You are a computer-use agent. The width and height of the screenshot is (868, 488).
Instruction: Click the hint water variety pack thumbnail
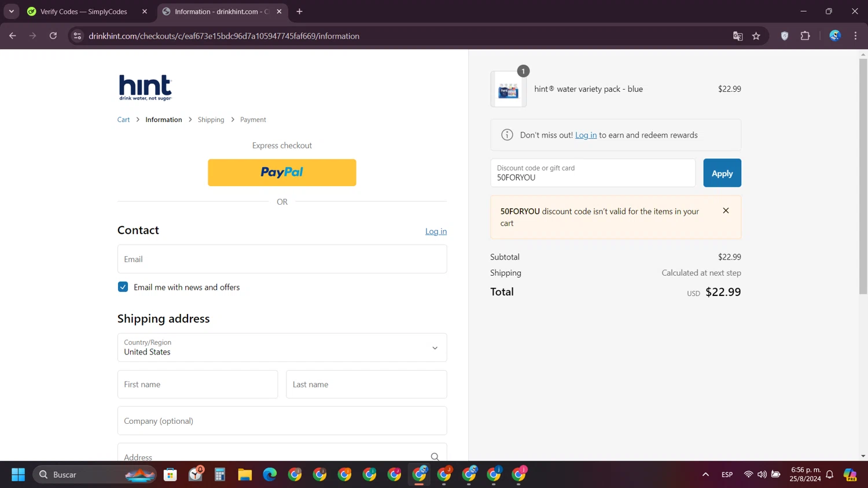tap(508, 89)
